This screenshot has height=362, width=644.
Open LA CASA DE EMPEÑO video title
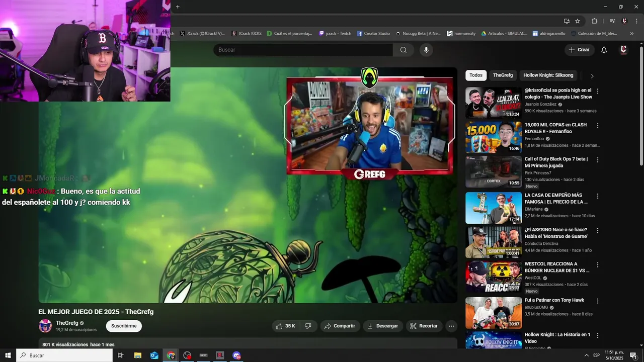556,198
